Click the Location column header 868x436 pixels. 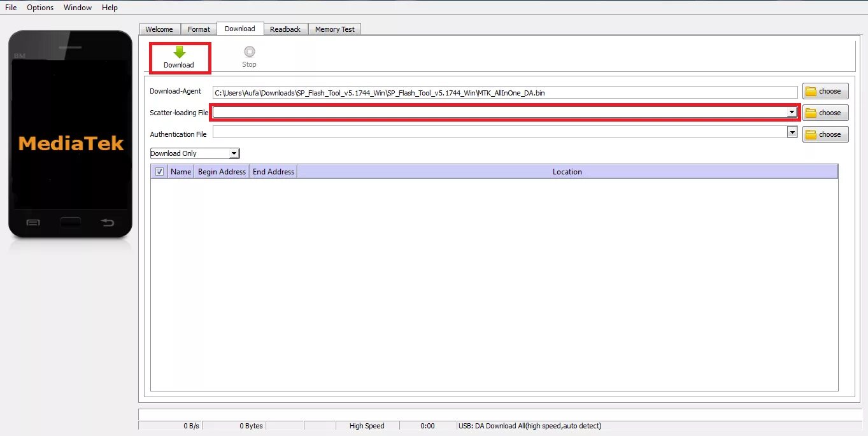point(567,171)
